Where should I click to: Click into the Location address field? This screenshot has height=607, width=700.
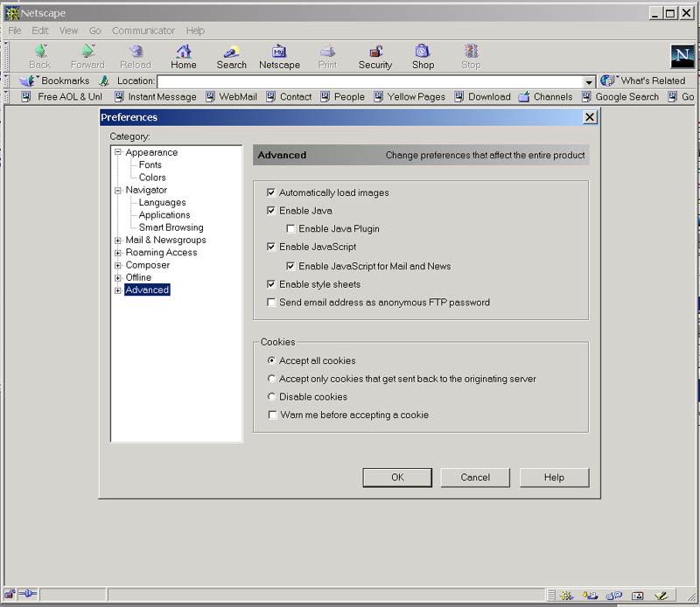(370, 81)
